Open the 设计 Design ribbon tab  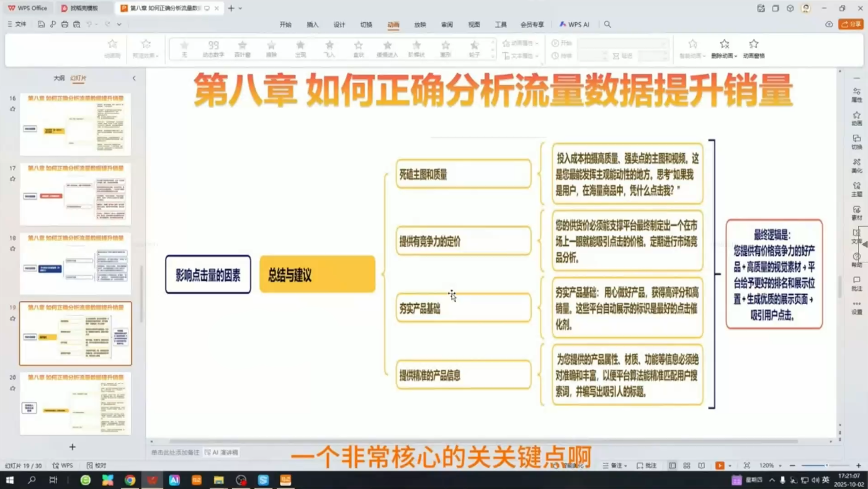[339, 25]
